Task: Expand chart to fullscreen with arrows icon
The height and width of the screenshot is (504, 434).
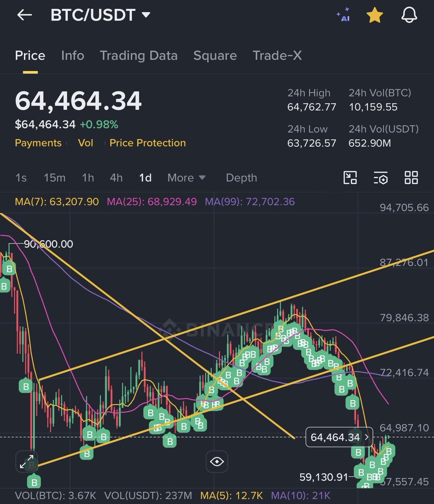Action: click(x=26, y=462)
